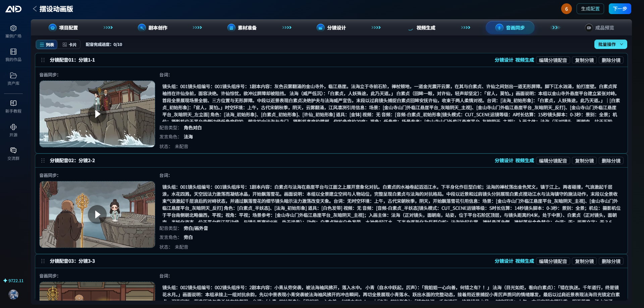This screenshot has height=308, width=644.
Task: Switch to 卡片 view
Action: point(69,45)
